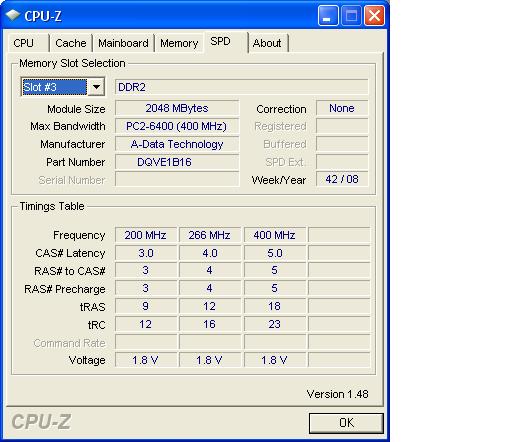Click the RAS# to CAS# label

pyautogui.click(x=70, y=271)
